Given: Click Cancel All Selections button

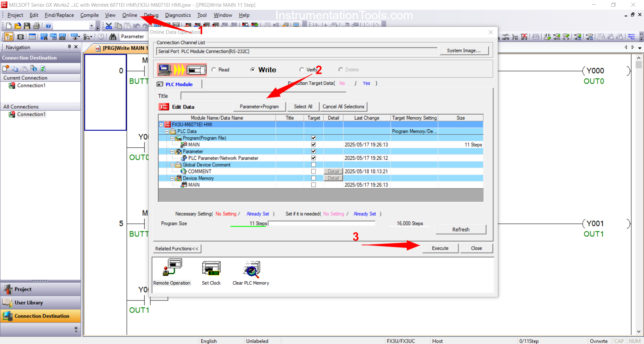Looking at the screenshot, I should click(343, 107).
